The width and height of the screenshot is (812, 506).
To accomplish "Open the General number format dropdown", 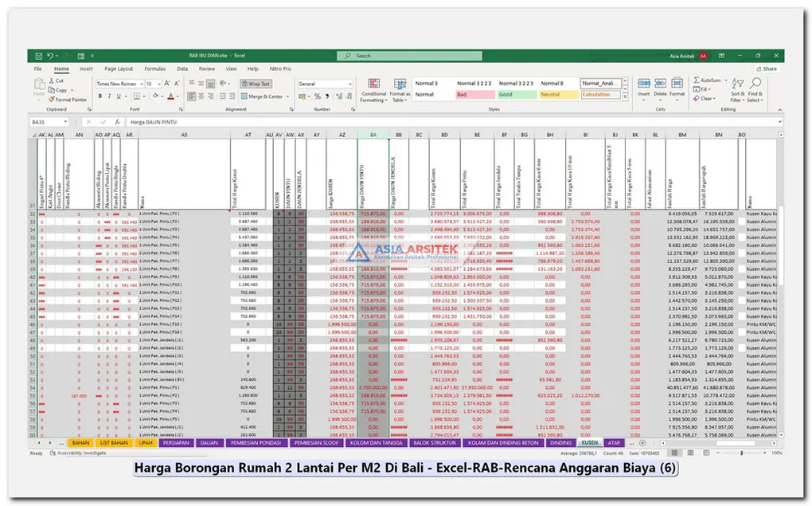I will pos(350,84).
